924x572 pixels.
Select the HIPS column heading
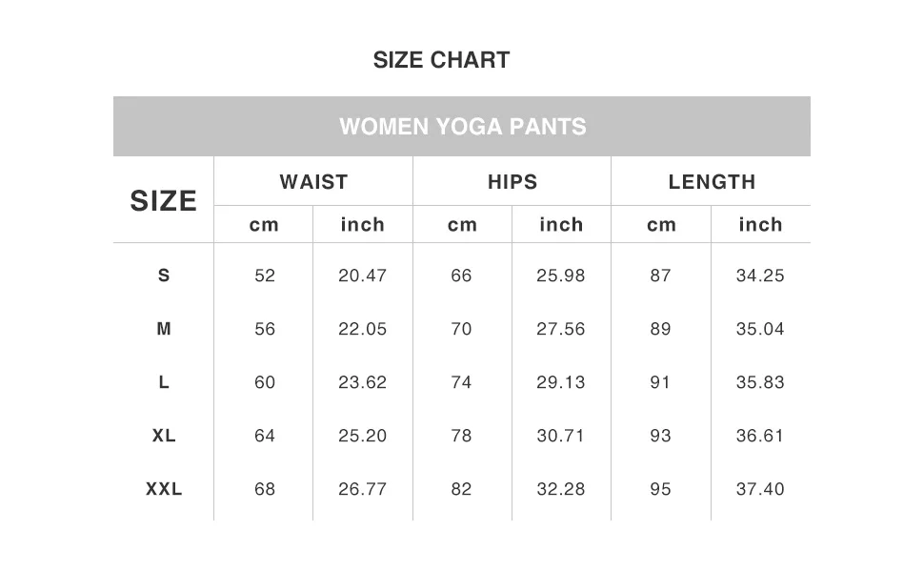[512, 182]
